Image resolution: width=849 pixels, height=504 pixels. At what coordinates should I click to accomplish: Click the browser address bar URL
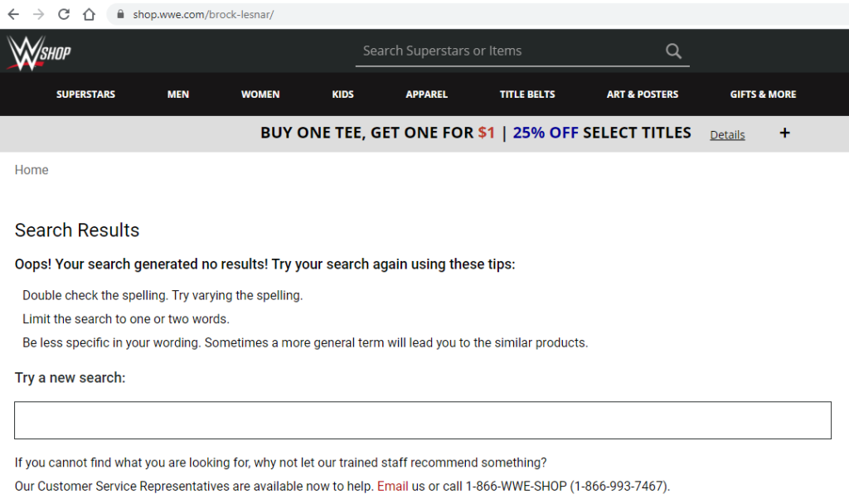pyautogui.click(x=204, y=15)
